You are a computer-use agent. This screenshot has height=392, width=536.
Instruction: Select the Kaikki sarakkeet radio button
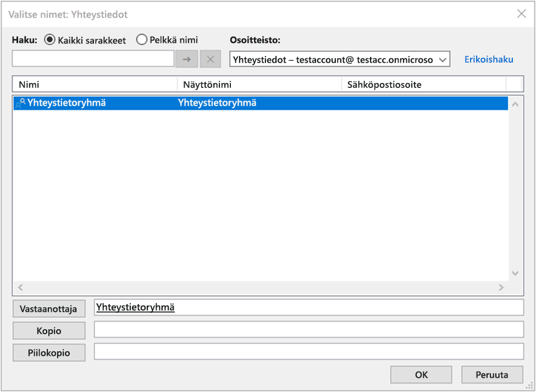point(49,40)
